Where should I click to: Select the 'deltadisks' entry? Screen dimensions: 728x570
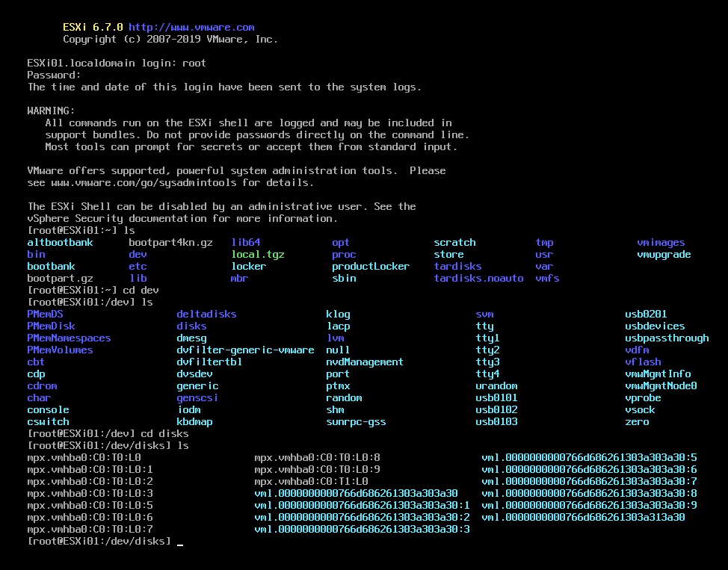point(206,315)
